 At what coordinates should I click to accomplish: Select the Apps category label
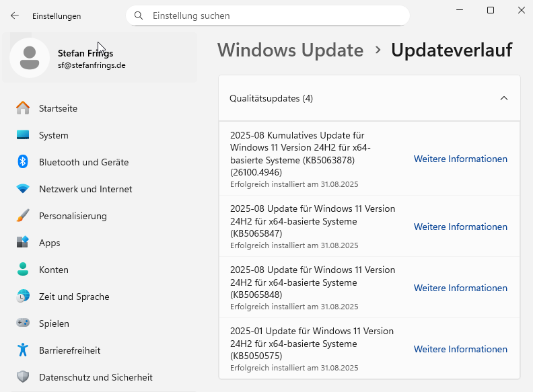pyautogui.click(x=50, y=243)
